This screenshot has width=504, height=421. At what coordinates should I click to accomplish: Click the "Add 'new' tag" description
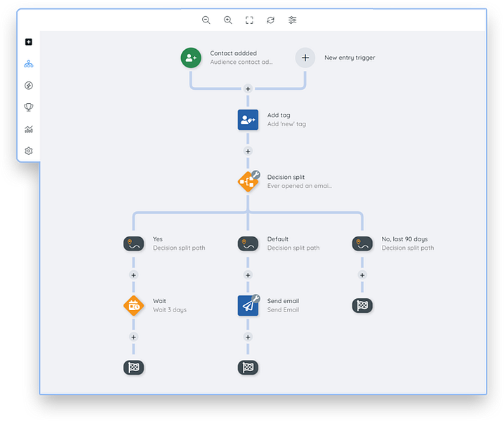(286, 124)
